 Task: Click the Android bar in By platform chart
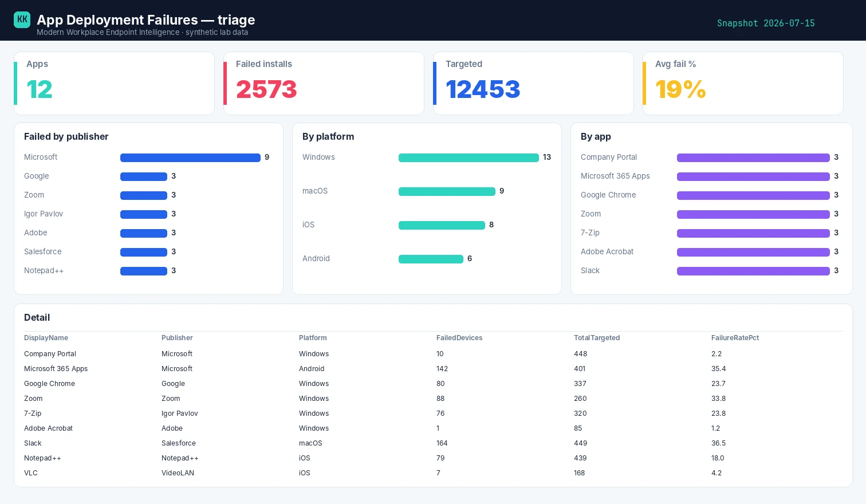coord(431,259)
